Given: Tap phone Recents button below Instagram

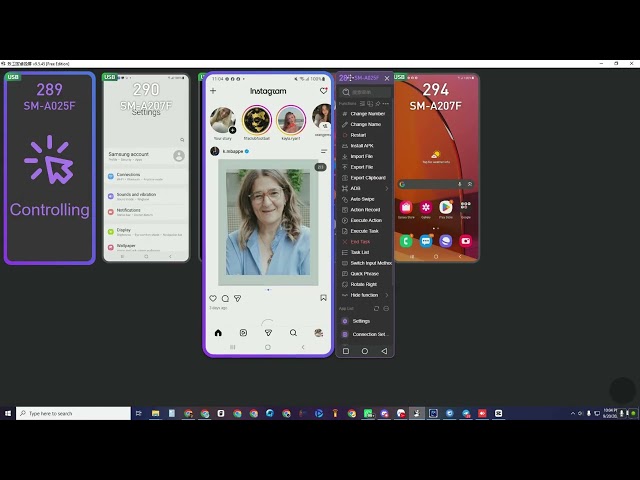Looking at the screenshot, I should 233,347.
